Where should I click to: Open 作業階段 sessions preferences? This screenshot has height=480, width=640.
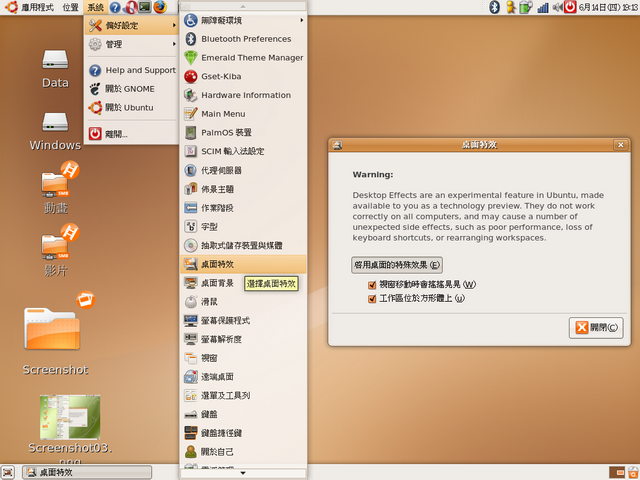[x=243, y=208]
